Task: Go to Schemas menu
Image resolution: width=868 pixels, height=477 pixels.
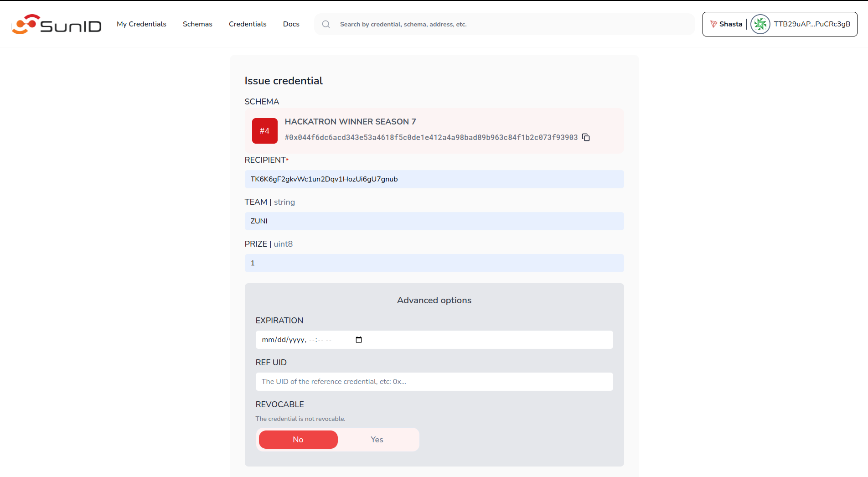Action: click(x=197, y=24)
